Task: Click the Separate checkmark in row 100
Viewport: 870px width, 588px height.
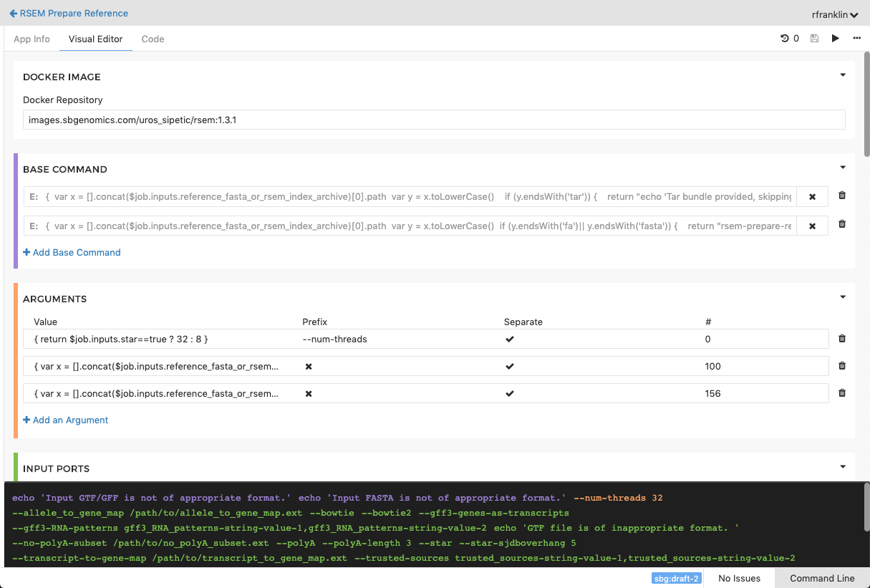Action: 510,366
